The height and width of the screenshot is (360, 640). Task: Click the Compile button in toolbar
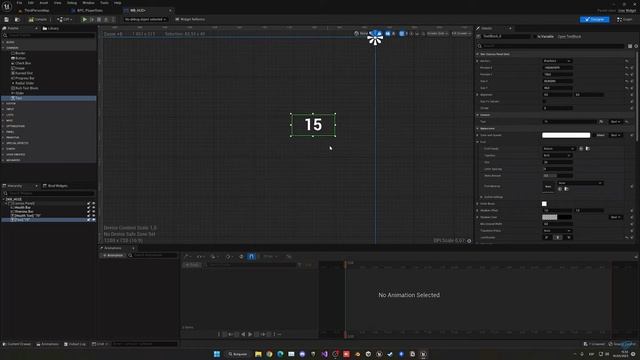(38, 20)
